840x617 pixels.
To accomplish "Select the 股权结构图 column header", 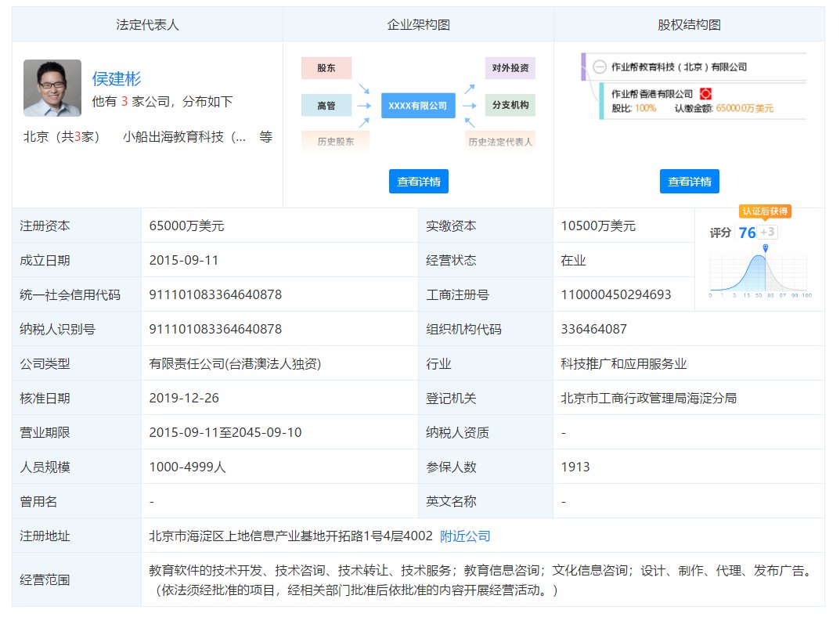I will pos(689,24).
